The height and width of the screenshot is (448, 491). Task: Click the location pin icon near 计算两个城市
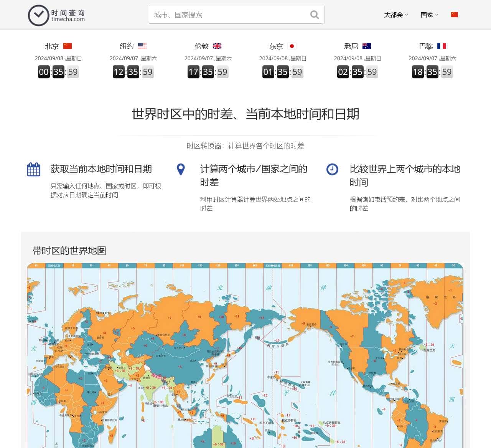(x=181, y=169)
